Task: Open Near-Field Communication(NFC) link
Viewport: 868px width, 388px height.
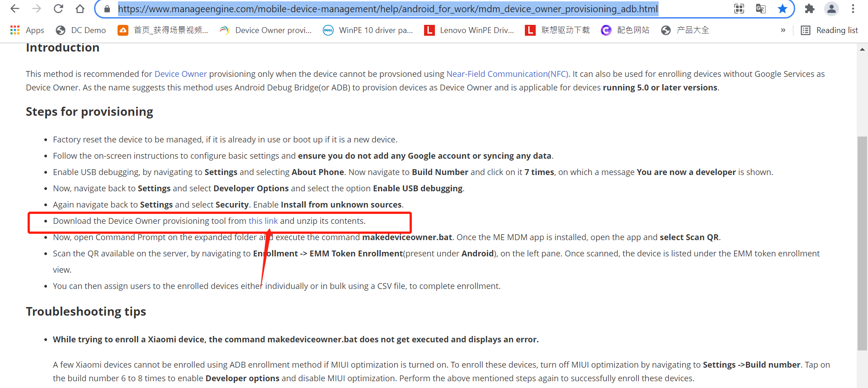Action: [507, 74]
